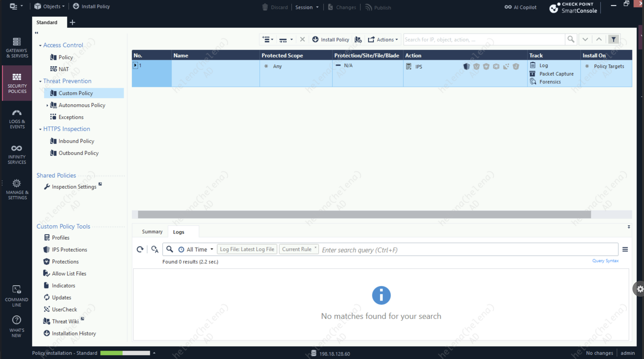Switch to the Summary tab
The height and width of the screenshot is (359, 644).
(152, 232)
